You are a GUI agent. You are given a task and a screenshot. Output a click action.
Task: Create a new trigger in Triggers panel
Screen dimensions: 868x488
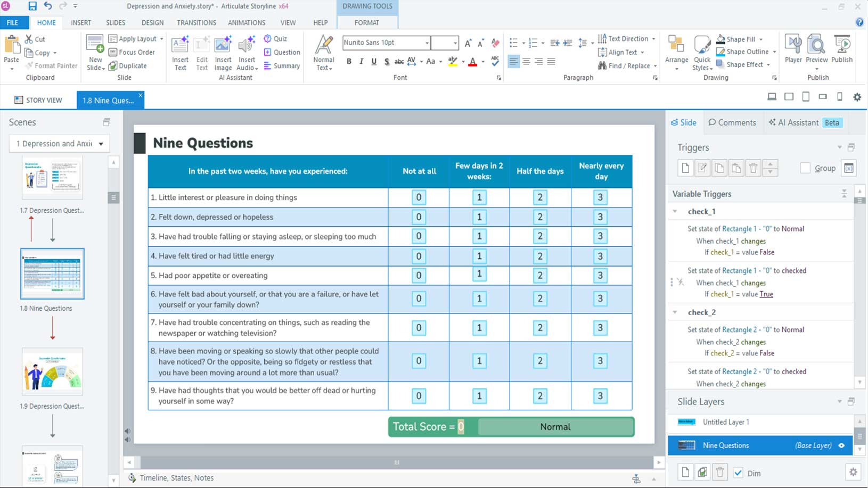(685, 168)
